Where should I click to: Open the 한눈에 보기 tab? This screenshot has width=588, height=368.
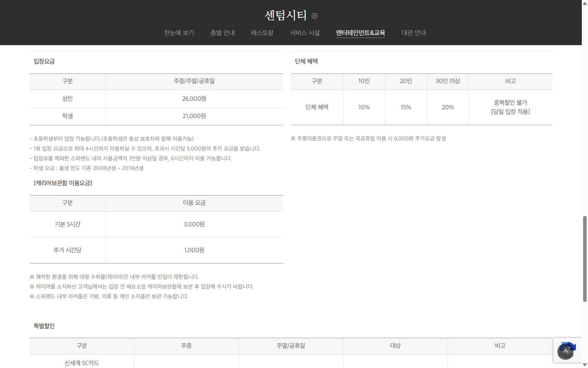[179, 33]
